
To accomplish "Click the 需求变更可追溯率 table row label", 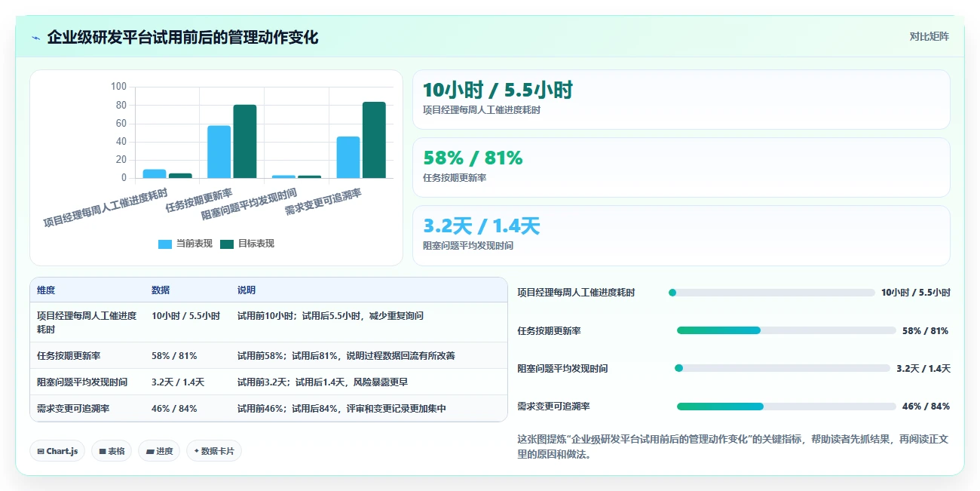I will pos(73,408).
